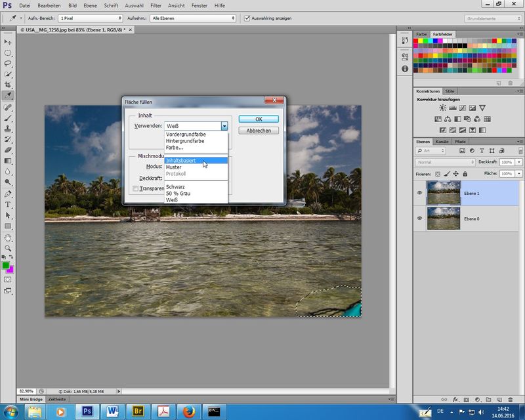Screen dimensions: 525x420
Task: Switch to the Kanäle tab
Action: point(442,142)
